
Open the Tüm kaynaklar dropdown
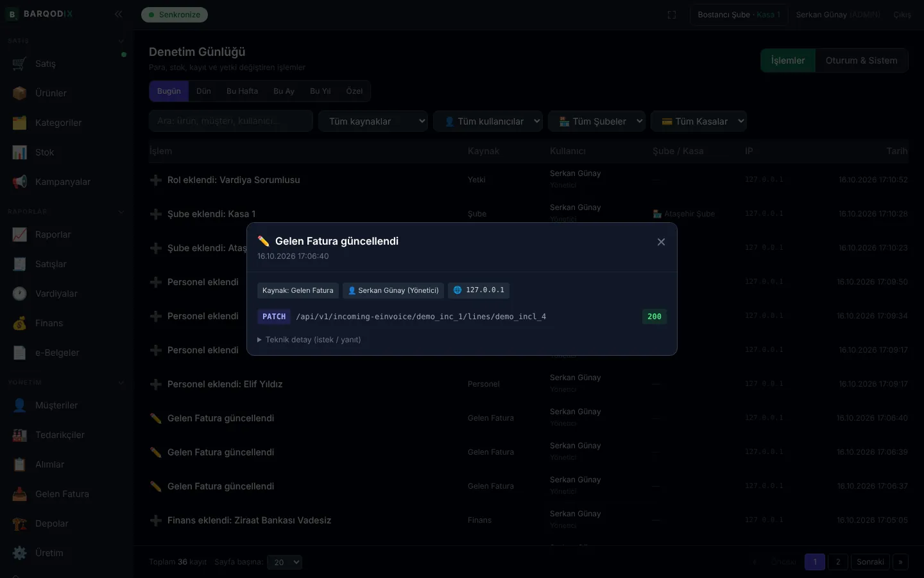373,121
